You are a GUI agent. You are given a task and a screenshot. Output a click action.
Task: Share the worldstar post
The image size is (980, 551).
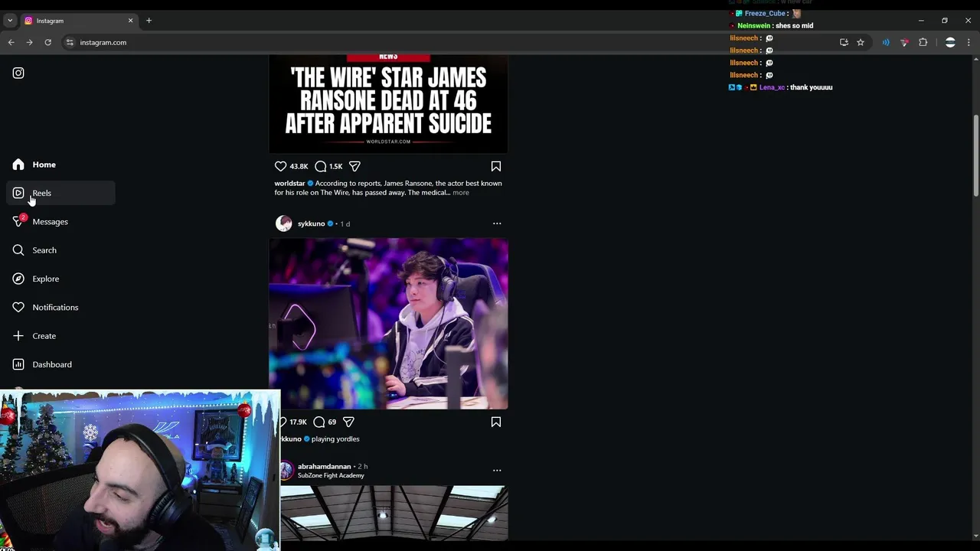[x=354, y=166]
